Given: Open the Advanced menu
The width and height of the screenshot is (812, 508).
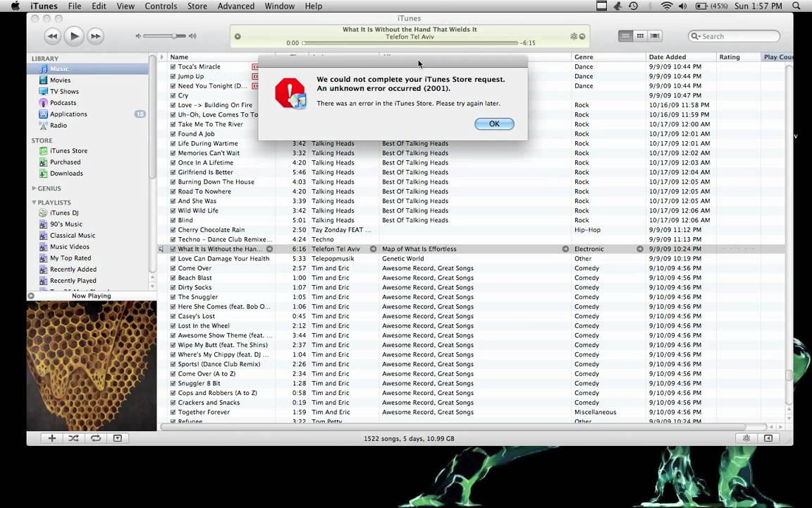Looking at the screenshot, I should click(235, 6).
